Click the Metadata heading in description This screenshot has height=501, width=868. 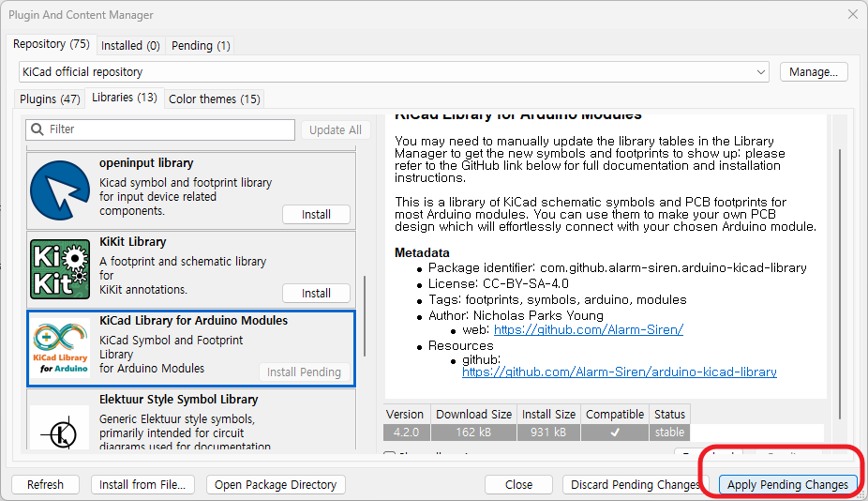click(x=422, y=252)
